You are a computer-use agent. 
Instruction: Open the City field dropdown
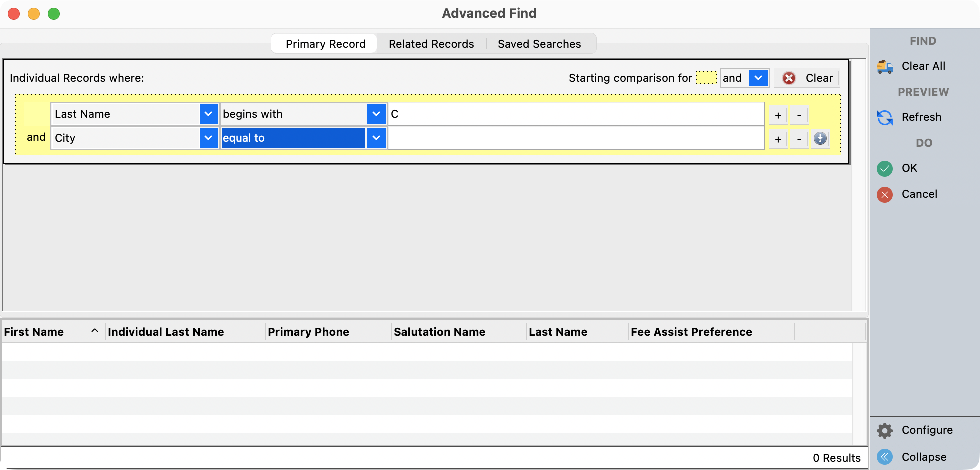(208, 138)
